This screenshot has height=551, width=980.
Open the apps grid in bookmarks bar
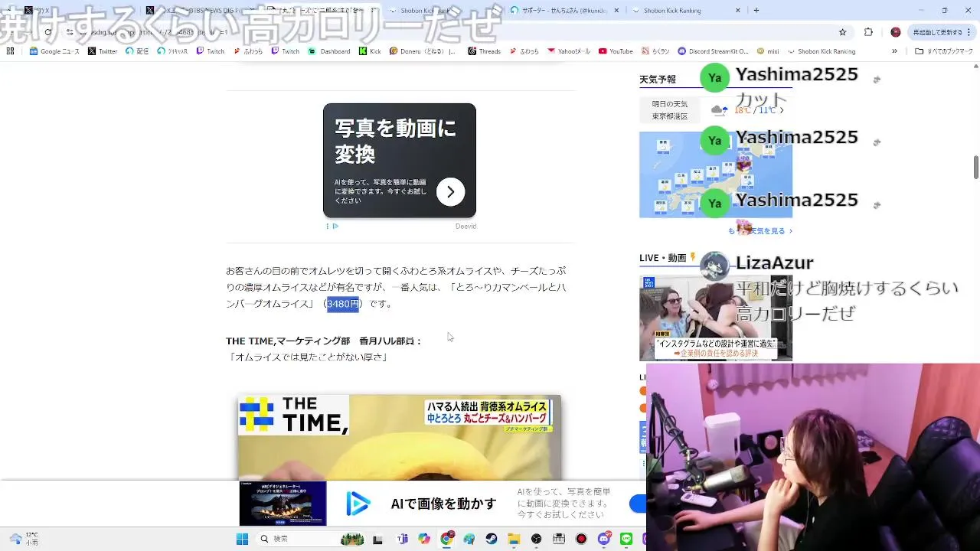pyautogui.click(x=10, y=51)
